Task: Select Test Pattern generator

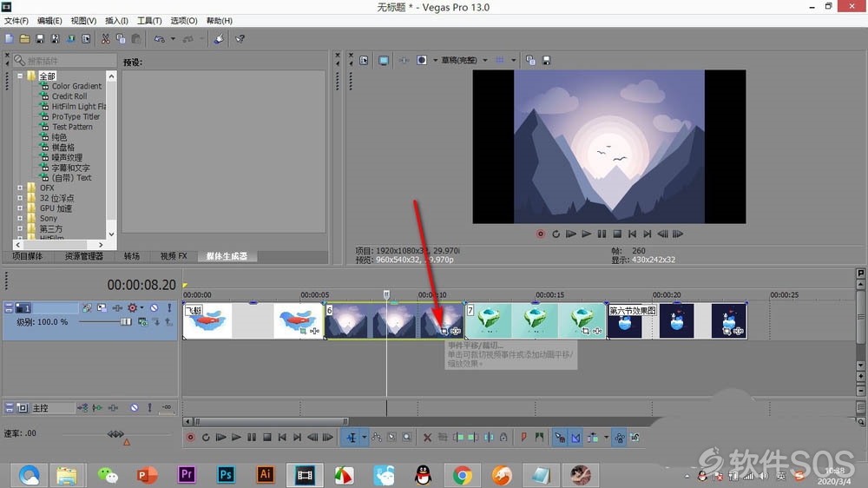Action: tap(72, 127)
